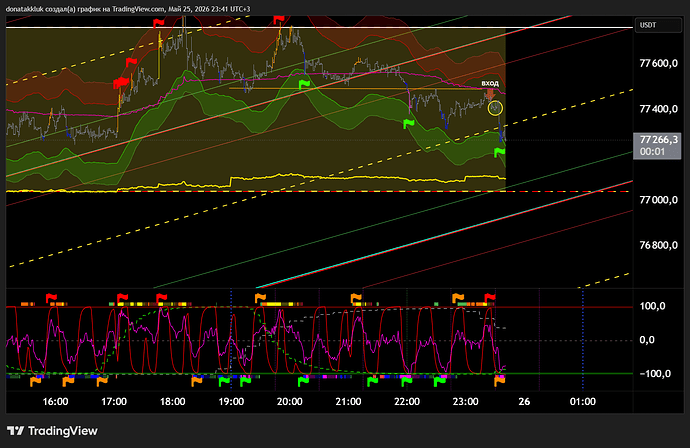Click the 18:00 time axis label

click(x=172, y=401)
